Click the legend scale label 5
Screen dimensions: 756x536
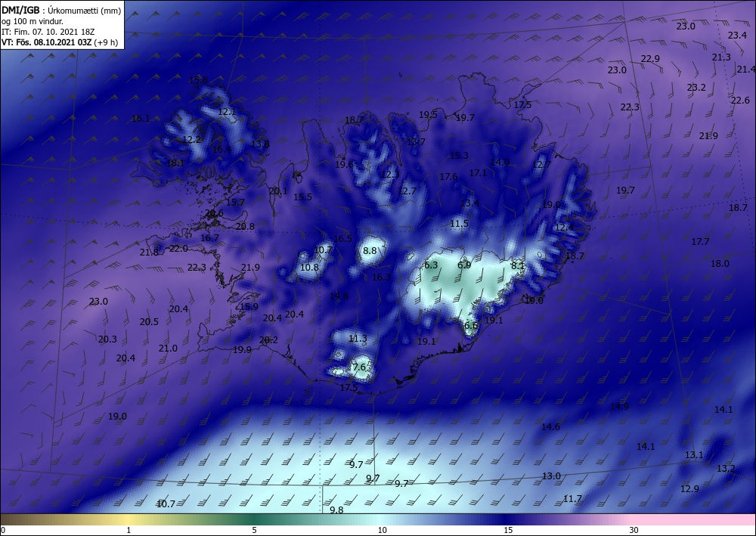coord(254,530)
